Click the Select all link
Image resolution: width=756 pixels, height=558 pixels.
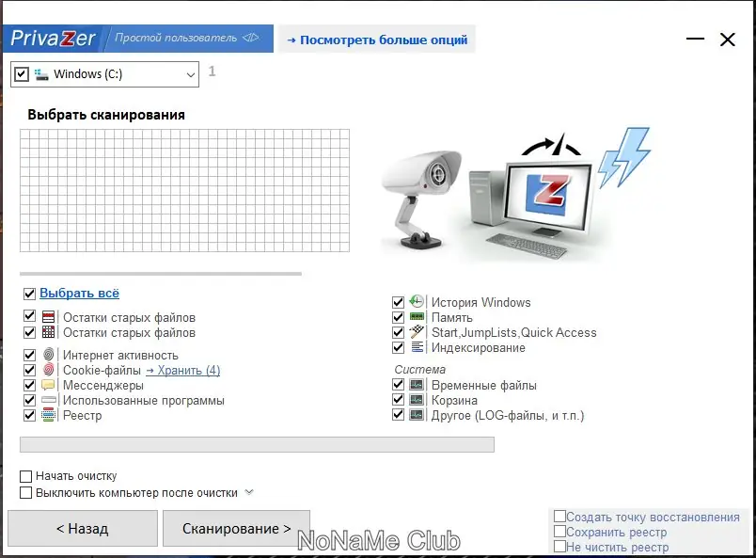click(x=80, y=293)
